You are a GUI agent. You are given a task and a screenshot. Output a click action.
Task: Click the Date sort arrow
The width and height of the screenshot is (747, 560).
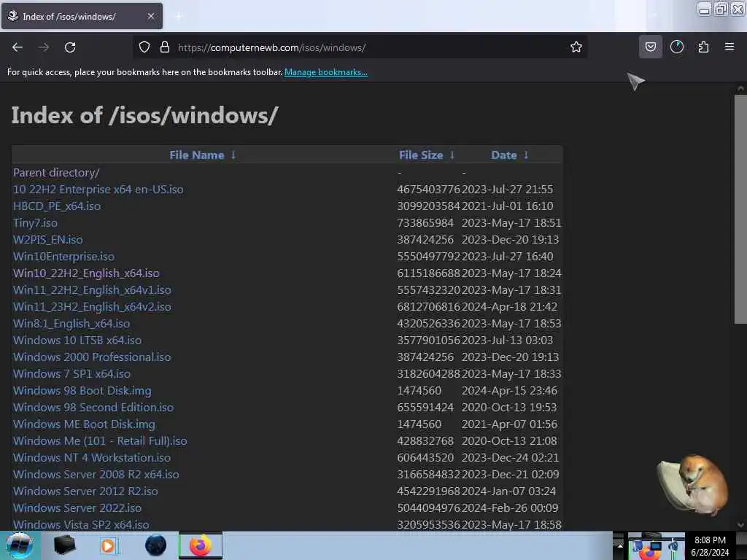(526, 155)
